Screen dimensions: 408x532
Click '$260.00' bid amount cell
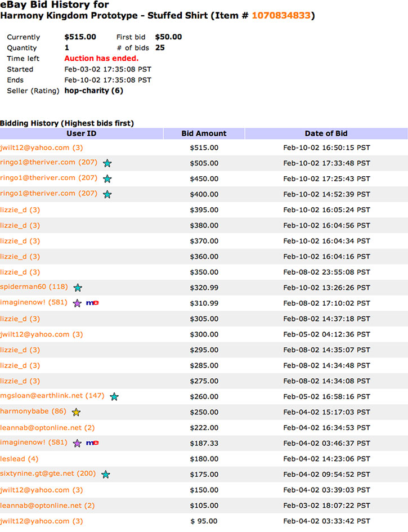click(x=204, y=397)
